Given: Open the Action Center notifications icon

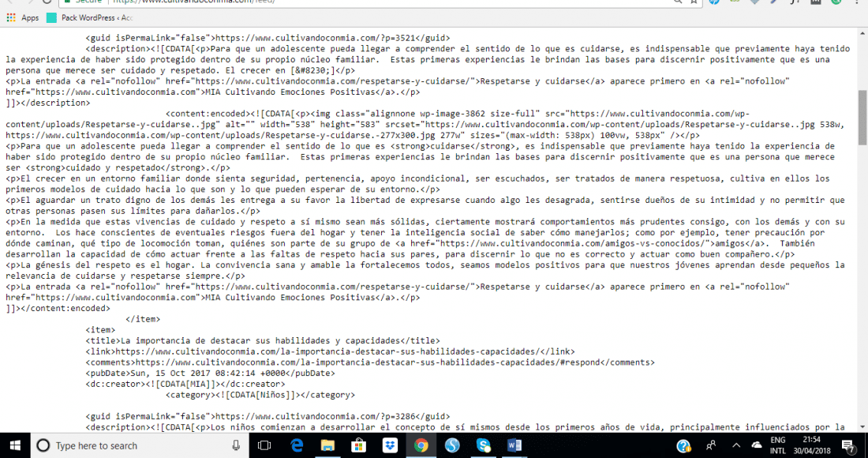Looking at the screenshot, I should click(x=847, y=445).
